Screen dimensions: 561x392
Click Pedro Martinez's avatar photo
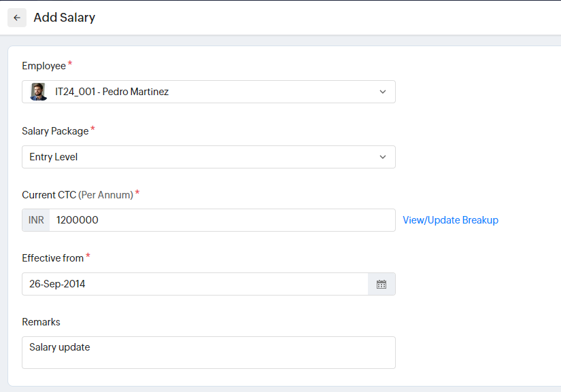point(39,92)
